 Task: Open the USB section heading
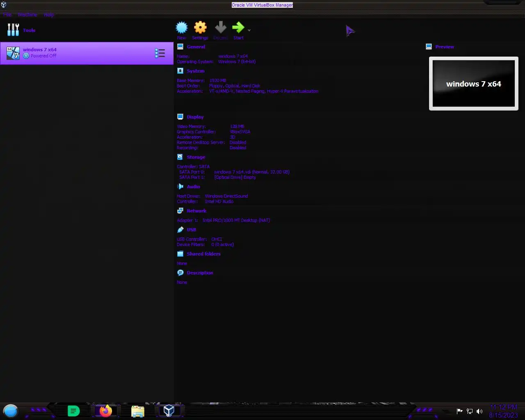point(192,230)
